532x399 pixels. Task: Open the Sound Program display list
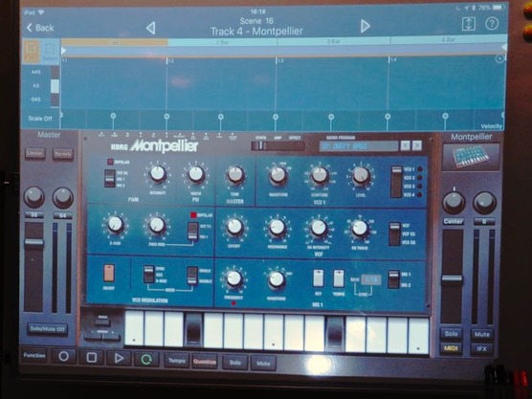click(359, 146)
